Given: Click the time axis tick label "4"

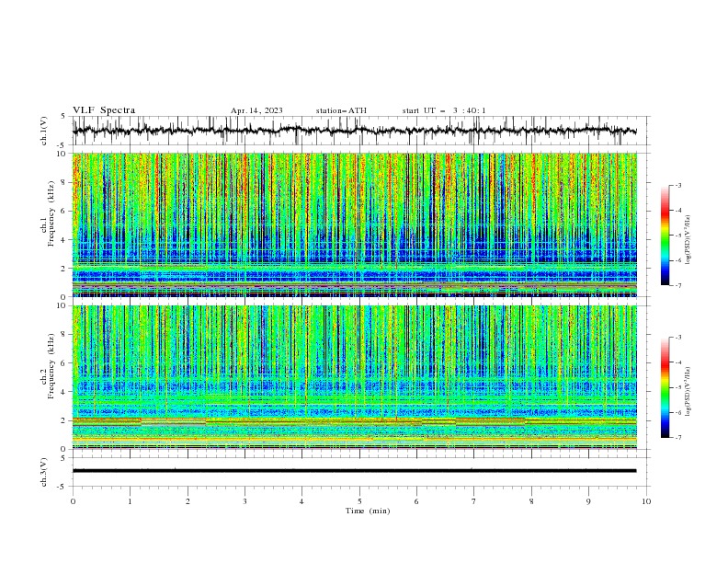Looking at the screenshot, I should coord(301,501).
